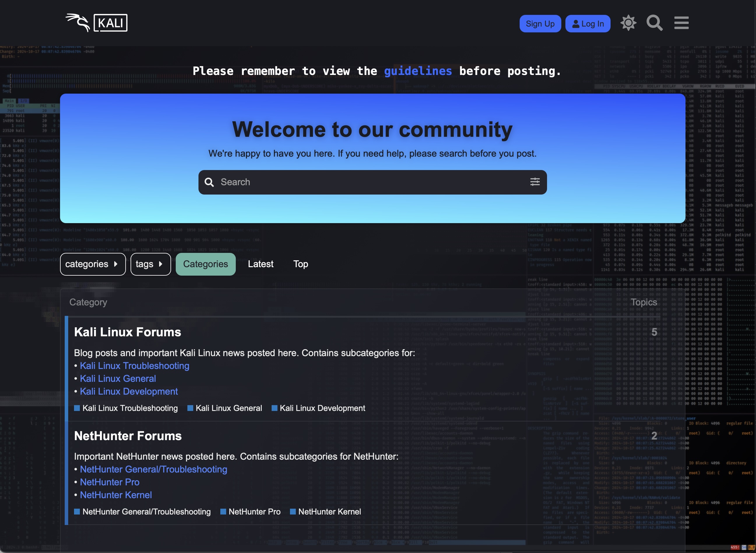Expand the tags dropdown filter
The image size is (756, 553).
pos(150,264)
